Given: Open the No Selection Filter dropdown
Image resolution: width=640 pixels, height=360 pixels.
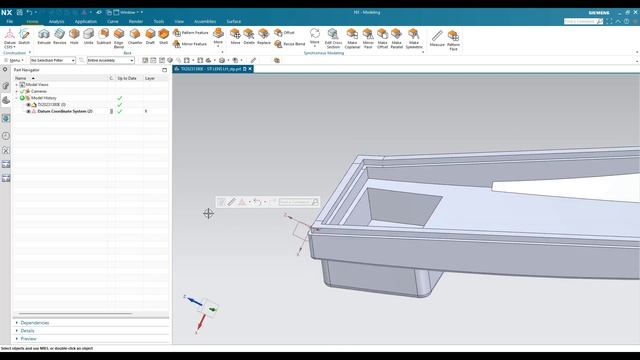Looking at the screenshot, I should [x=53, y=60].
